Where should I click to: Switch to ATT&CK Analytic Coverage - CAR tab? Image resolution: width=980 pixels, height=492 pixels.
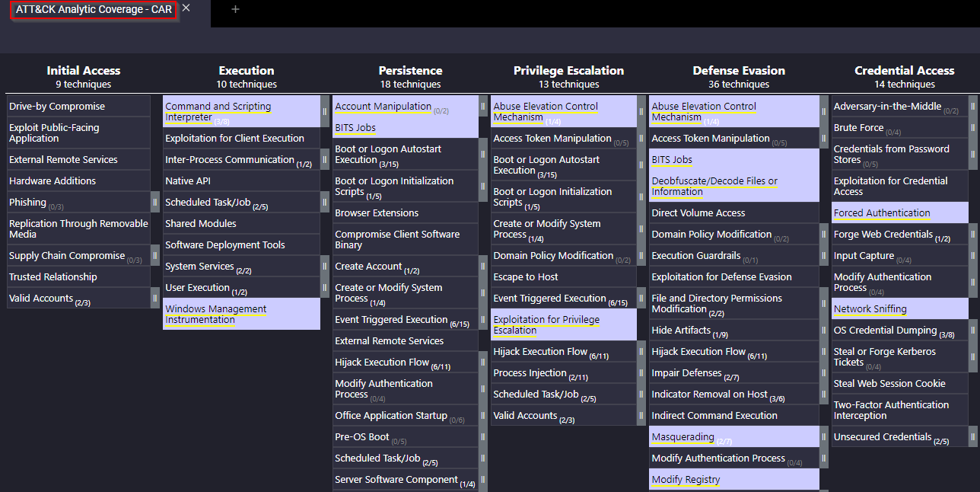(x=94, y=10)
